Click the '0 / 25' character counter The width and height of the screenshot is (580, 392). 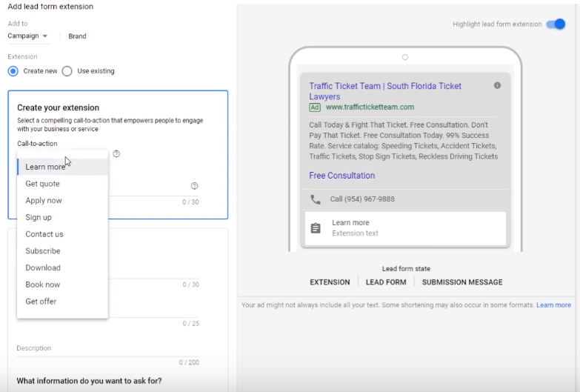[x=191, y=324]
